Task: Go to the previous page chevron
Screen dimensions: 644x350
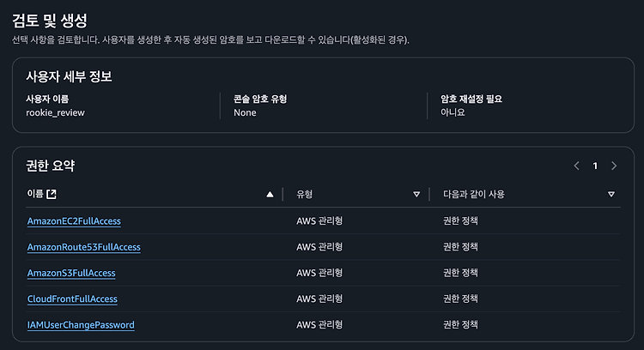Action: [x=577, y=166]
